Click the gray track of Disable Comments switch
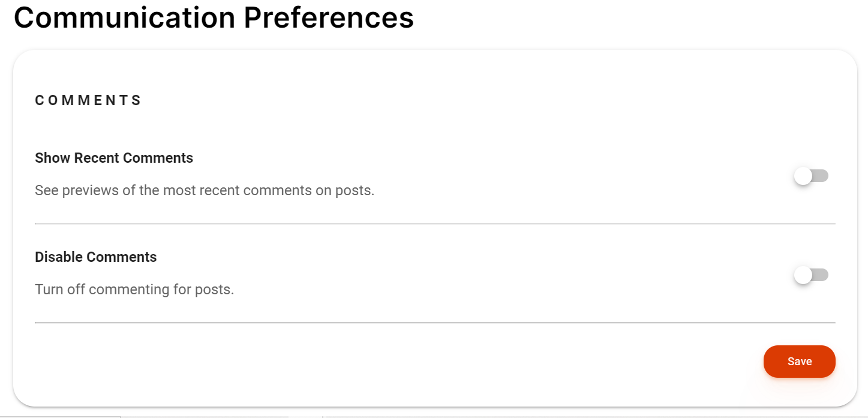Image resolution: width=868 pixels, height=418 pixels. pyautogui.click(x=821, y=275)
